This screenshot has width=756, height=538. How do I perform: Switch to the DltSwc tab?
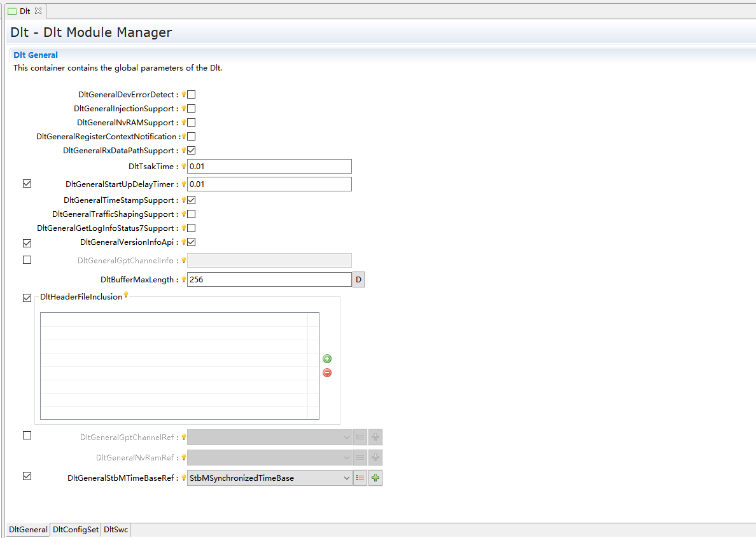click(116, 530)
